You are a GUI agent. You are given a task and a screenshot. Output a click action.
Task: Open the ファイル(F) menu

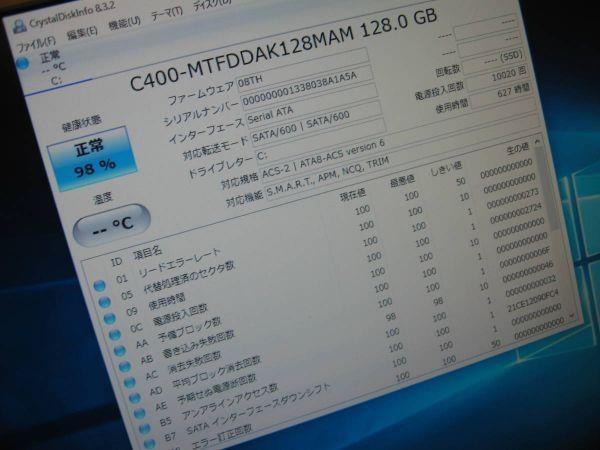[x=36, y=43]
